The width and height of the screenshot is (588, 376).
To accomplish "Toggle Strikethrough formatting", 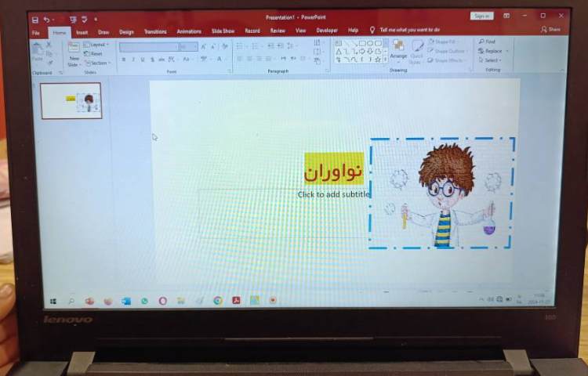I will point(162,60).
